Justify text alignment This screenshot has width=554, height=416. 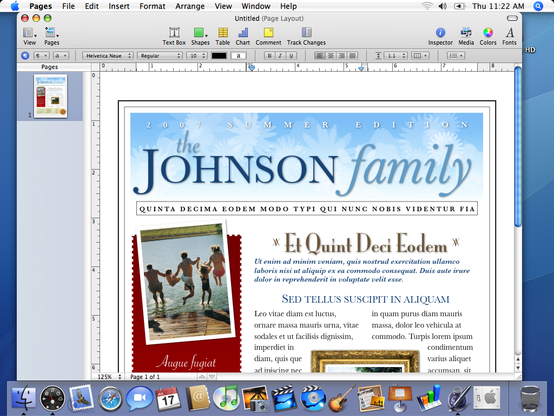point(353,55)
